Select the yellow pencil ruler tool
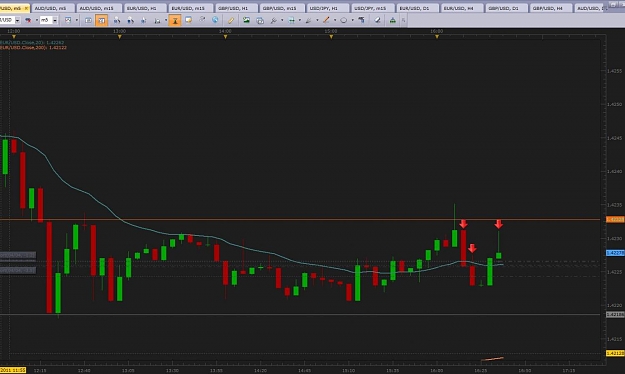Image resolution: width=625 pixels, height=374 pixels. pos(231,20)
